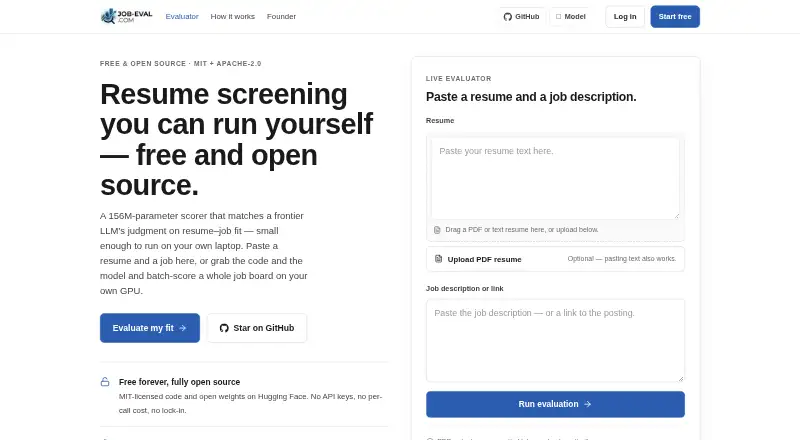The image size is (800, 440).
Task: Click the Free forever, fully open source heading
Action: [x=179, y=382]
